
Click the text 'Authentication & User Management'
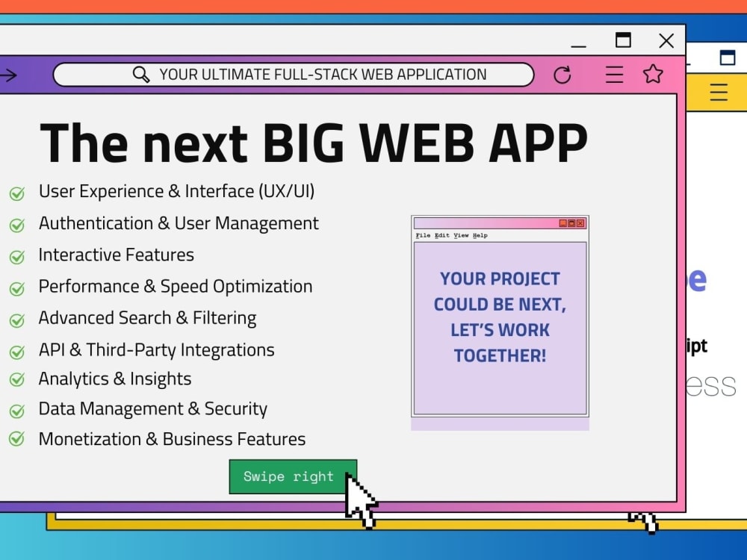(179, 223)
